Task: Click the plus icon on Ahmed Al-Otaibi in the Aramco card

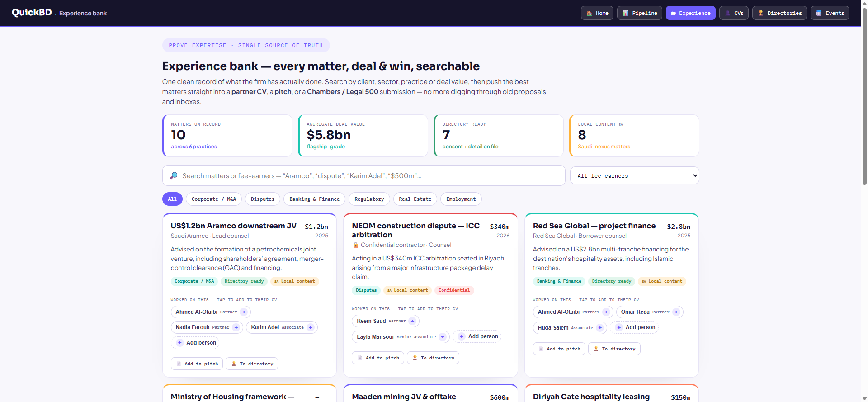Action: point(244,312)
